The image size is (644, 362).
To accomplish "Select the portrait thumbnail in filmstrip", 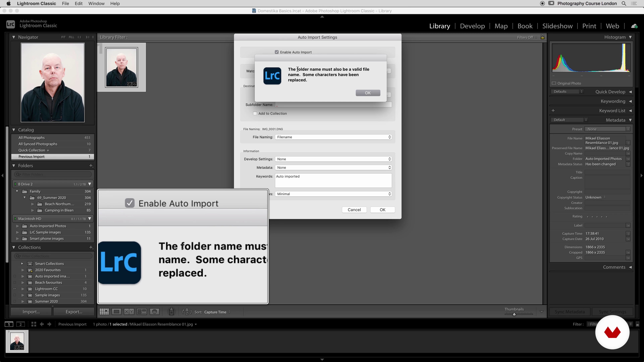I will click(x=17, y=341).
